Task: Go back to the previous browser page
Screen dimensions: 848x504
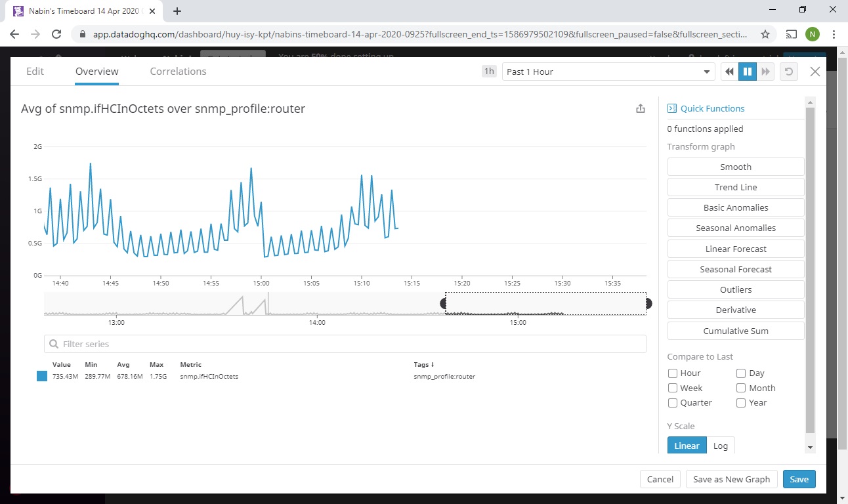Action: coord(14,34)
